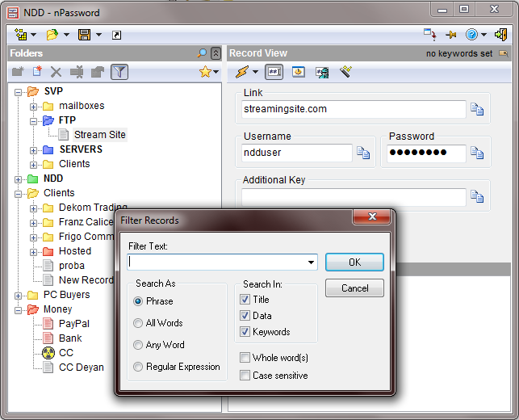Select the Regular Expression search option
Screen dimensions: 519x420
tap(138, 367)
